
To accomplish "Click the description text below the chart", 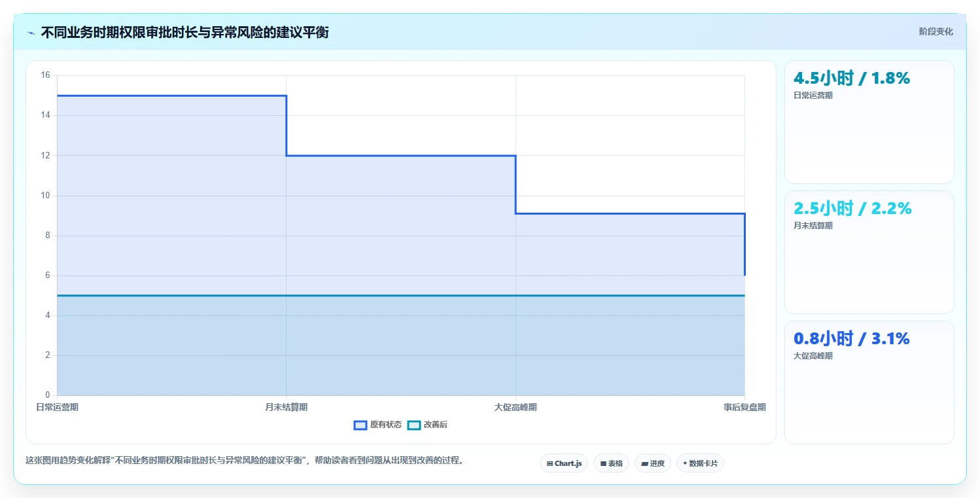I will pos(246,460).
